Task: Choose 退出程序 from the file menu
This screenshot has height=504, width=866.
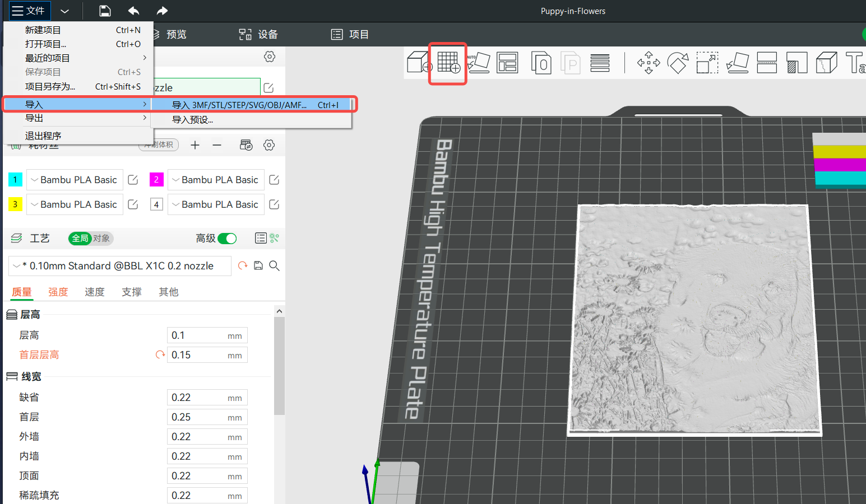Action: pyautogui.click(x=78, y=136)
